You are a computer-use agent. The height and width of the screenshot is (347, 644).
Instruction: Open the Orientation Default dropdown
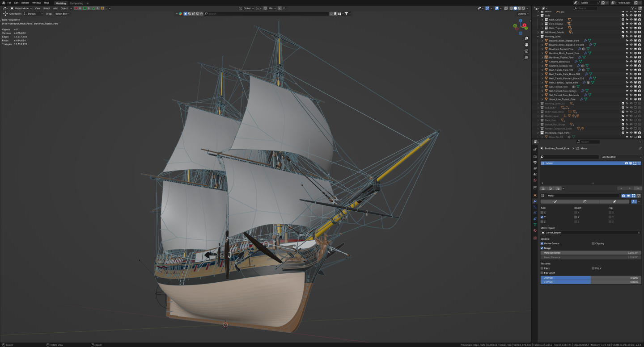point(34,14)
